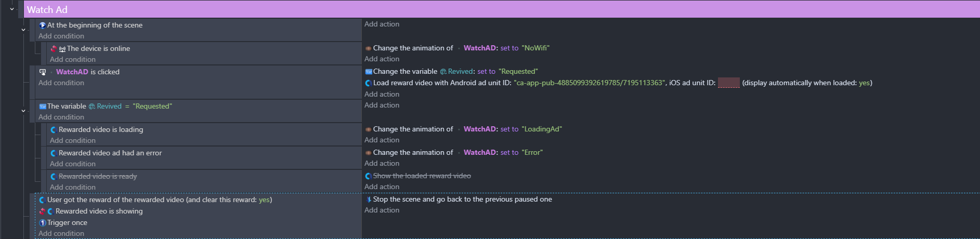Add an action below 'set to LoadingAd'
Viewport: 980px width, 239px height.
pyautogui.click(x=382, y=140)
